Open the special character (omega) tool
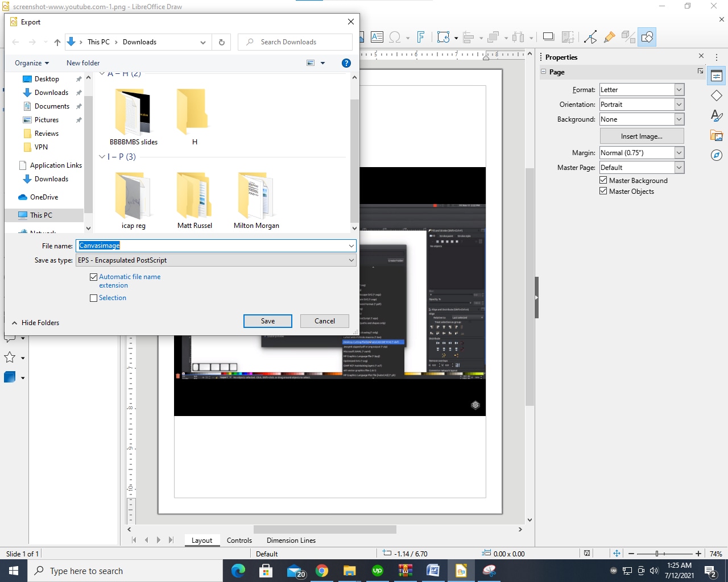This screenshot has width=728, height=582. point(395,38)
